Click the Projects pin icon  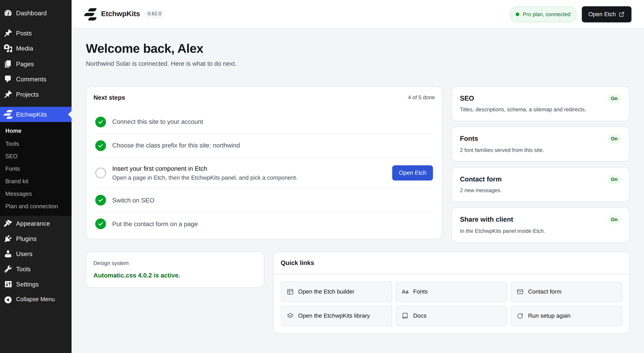[8, 94]
